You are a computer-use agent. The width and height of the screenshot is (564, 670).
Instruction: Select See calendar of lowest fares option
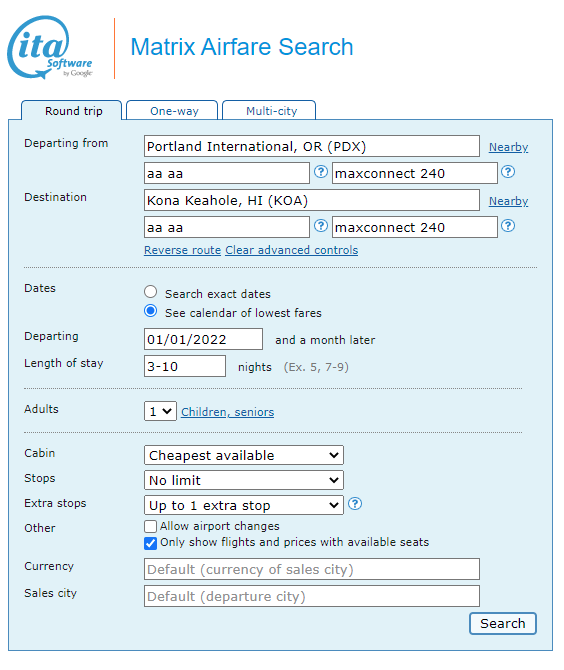click(150, 311)
